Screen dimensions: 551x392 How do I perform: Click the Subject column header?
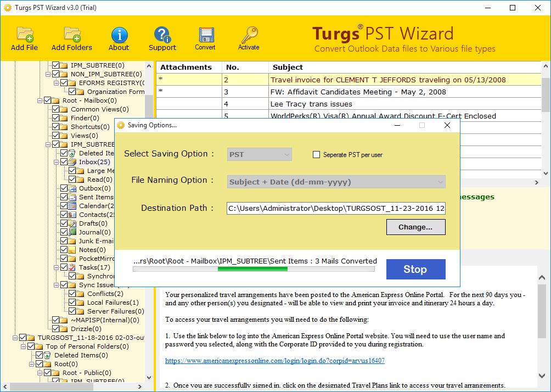pos(405,67)
